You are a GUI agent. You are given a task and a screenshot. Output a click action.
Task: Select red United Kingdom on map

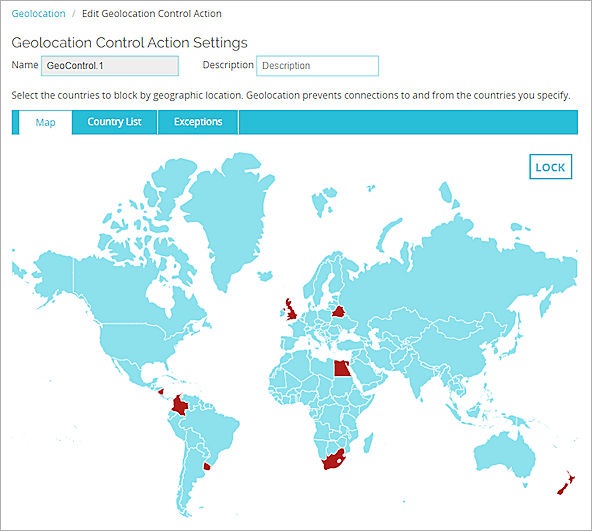(292, 312)
